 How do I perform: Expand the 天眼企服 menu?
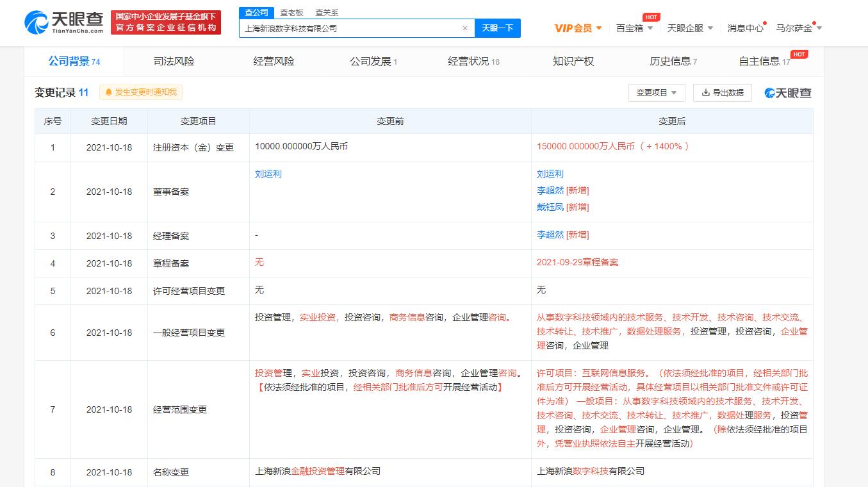(x=690, y=28)
